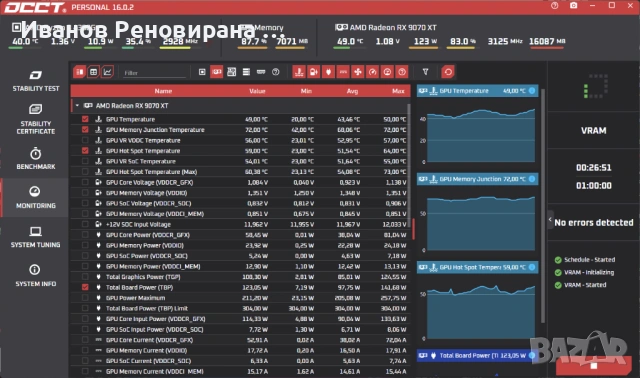Toggle the voltage readings filter
This screenshot has width=640, height=378.
(314, 72)
